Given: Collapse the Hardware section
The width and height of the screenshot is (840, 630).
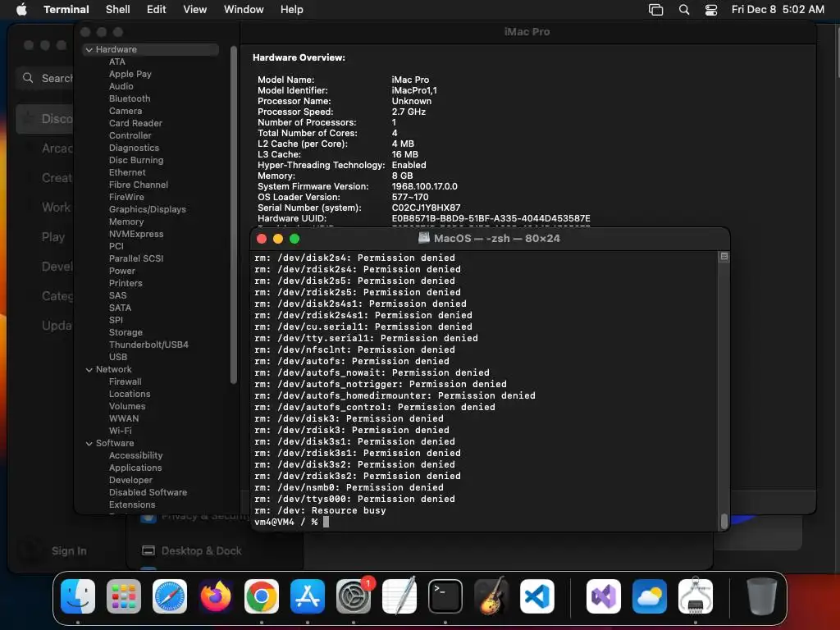Looking at the screenshot, I should coord(89,49).
